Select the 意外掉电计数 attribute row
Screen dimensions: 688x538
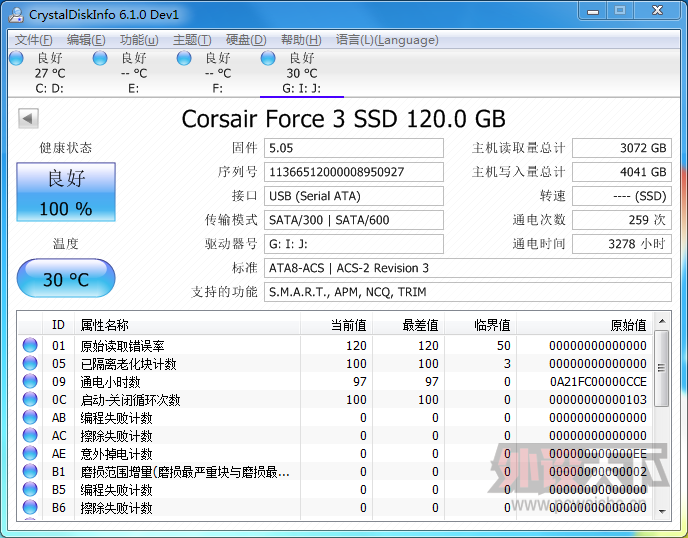335,454
